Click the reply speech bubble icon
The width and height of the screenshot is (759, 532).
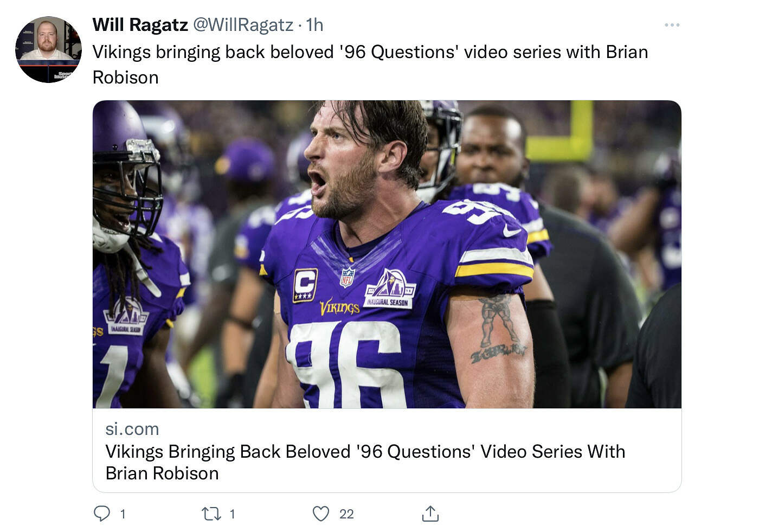[102, 514]
